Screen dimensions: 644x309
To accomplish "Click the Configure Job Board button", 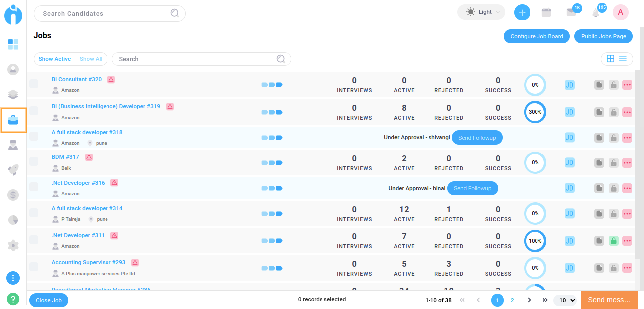I will [x=537, y=36].
